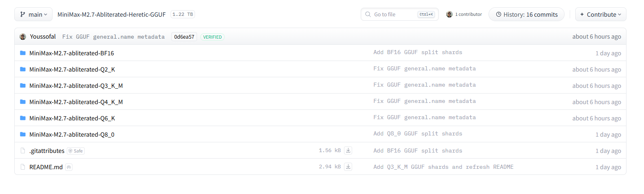Viewport: 644px width, 194px height.
Task: Focus the Go to file search box
Action: point(399,14)
